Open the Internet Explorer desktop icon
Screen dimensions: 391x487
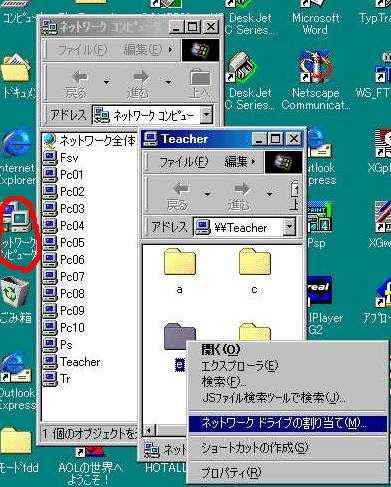coord(16,158)
